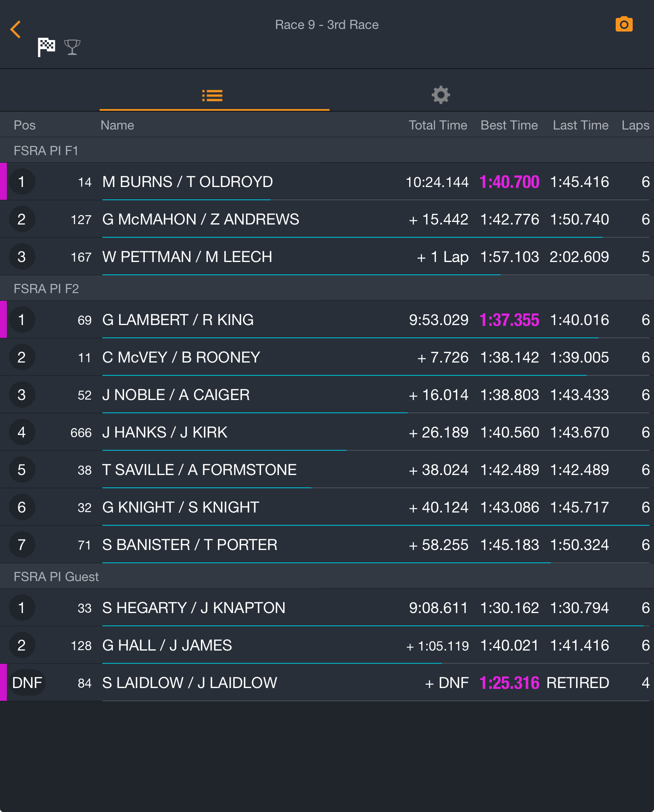This screenshot has width=654, height=812.
Task: Open M BURNS / T OLDROYD row
Action: pos(327,181)
